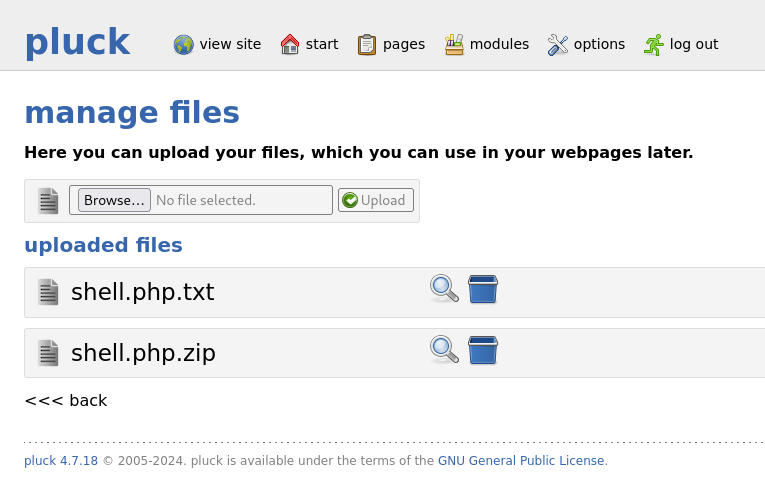Select log out in the top menu
Screen dimensions: 765x498
pyautogui.click(x=693, y=44)
